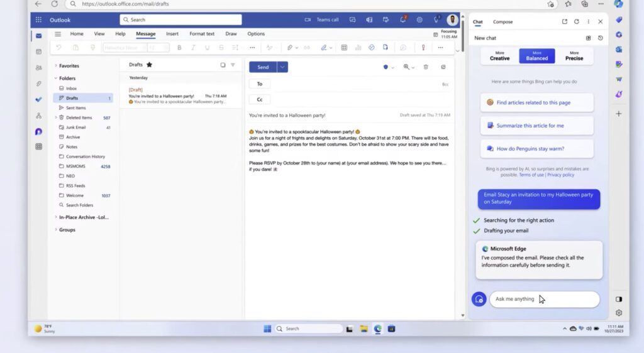Select More Creative conversation style
This screenshot has height=353, width=644.
(x=499, y=56)
